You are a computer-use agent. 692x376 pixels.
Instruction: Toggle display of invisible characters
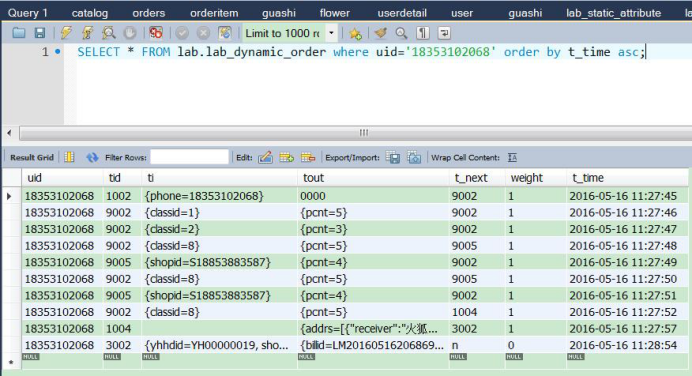[x=423, y=33]
